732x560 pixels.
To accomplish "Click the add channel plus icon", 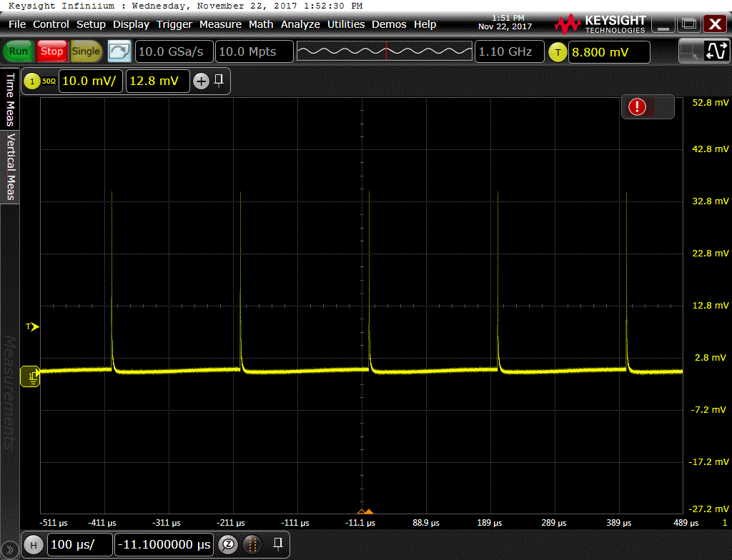I will point(201,81).
